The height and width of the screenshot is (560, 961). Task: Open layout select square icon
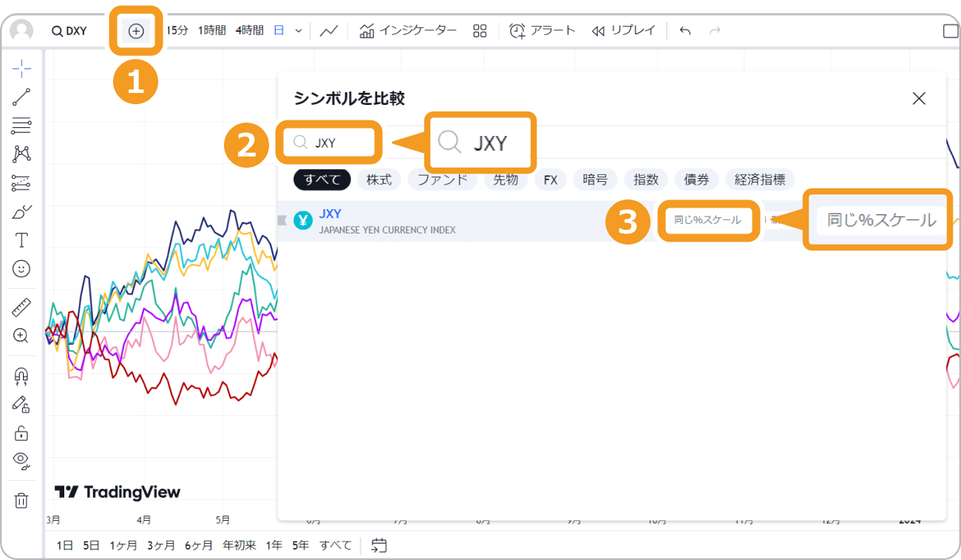951,31
